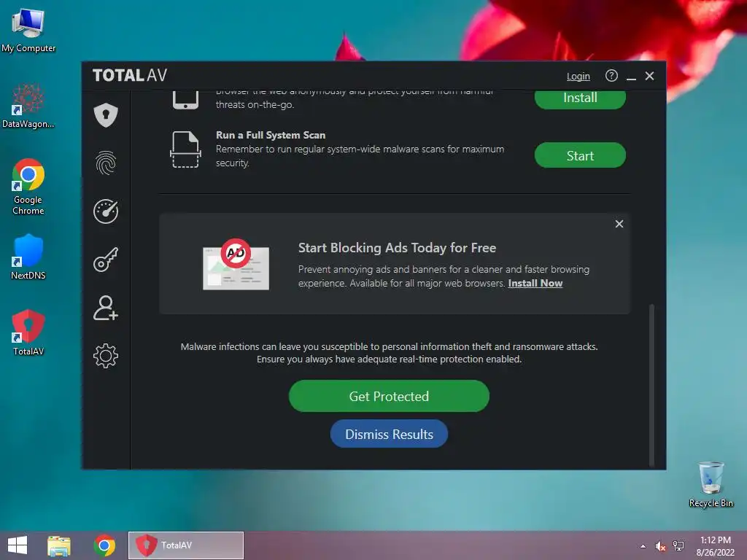Click 'Start Blocking Ads Today for Free' heading
747x560 pixels.
tap(397, 248)
